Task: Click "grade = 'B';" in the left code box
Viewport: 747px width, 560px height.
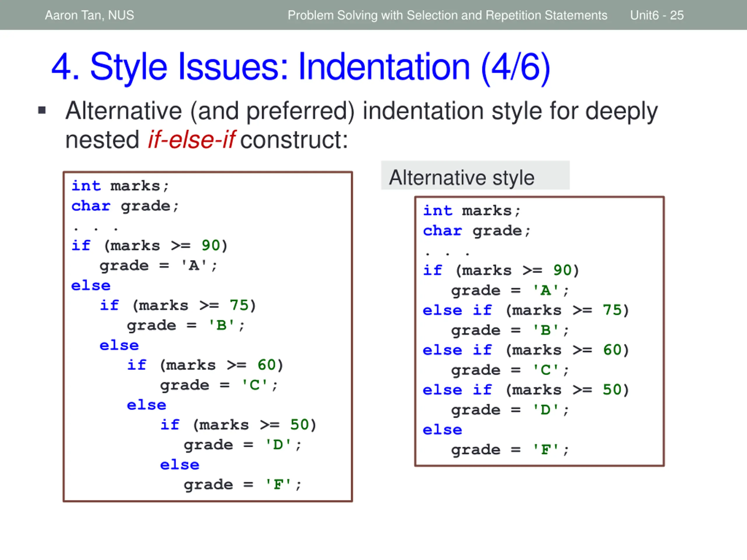Action: pyautogui.click(x=186, y=325)
